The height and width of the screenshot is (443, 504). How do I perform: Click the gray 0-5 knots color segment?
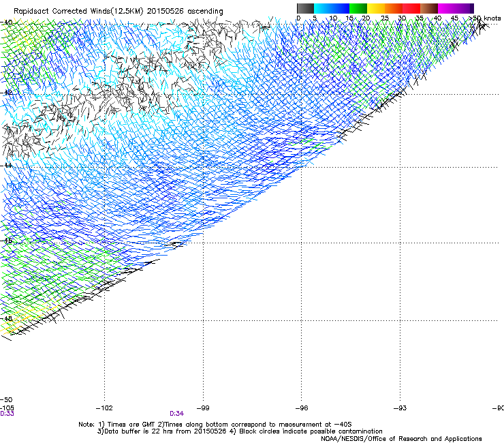305,8
